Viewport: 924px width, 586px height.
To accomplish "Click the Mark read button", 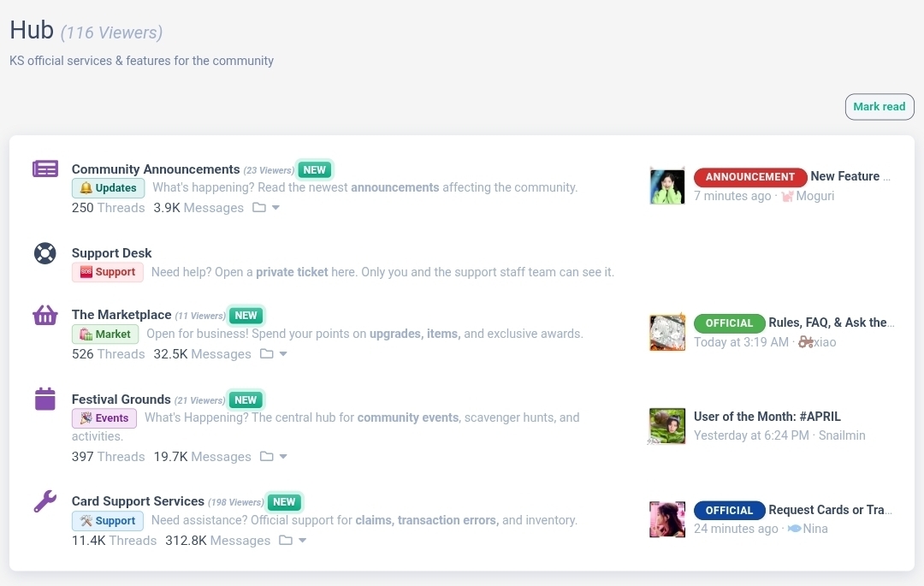I will tap(880, 107).
